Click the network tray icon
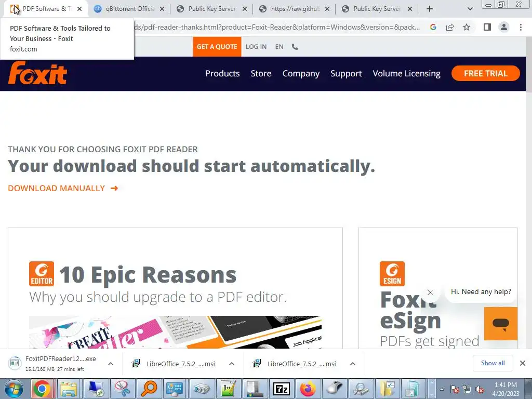Screen dimensions: 532x399 click(467, 390)
